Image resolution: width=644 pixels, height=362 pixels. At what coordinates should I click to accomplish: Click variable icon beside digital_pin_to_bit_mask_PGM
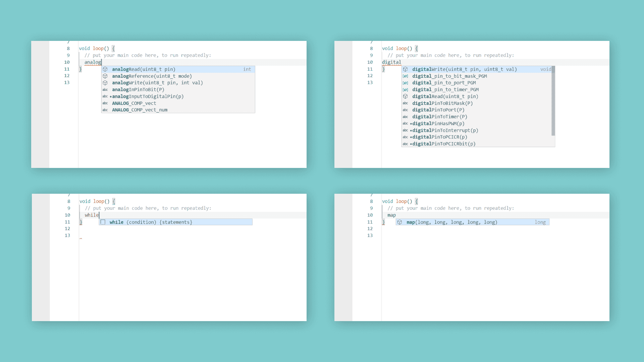tap(405, 76)
